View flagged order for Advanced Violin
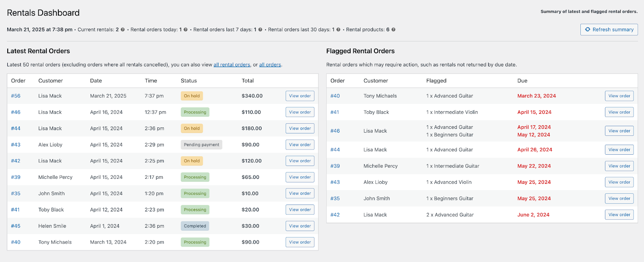The width and height of the screenshot is (644, 262). 619,182
